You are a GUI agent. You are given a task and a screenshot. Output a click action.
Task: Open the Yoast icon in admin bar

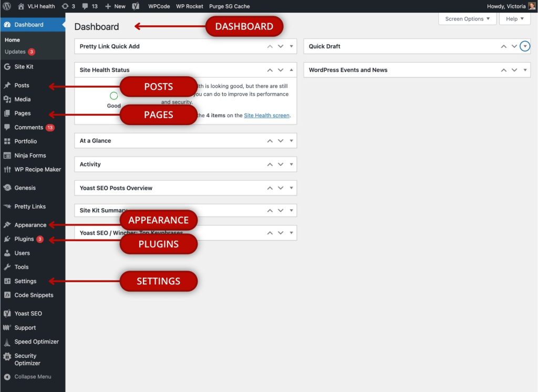pyautogui.click(x=136, y=6)
